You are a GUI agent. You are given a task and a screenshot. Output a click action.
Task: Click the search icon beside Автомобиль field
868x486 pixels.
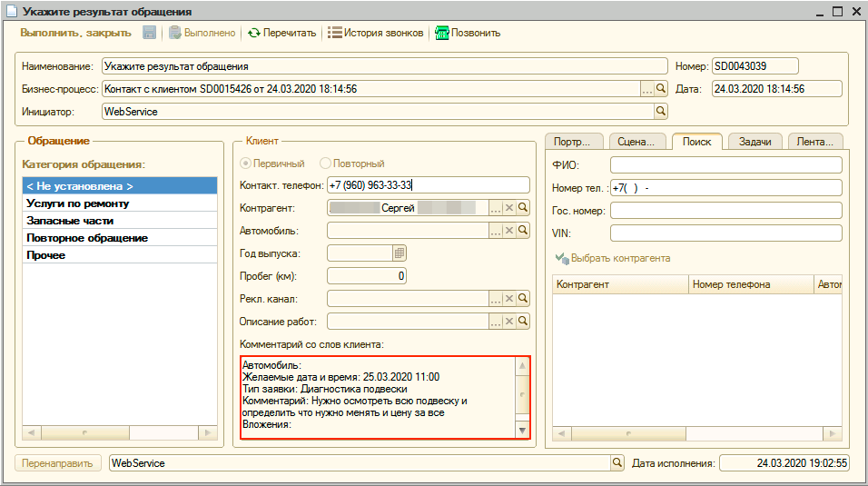pyautogui.click(x=523, y=231)
